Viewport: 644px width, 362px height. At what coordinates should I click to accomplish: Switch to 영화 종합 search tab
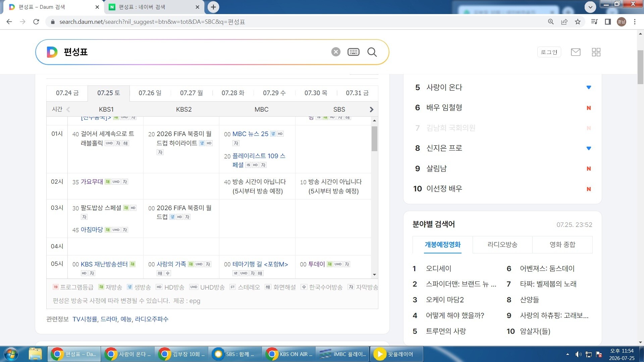(x=562, y=245)
